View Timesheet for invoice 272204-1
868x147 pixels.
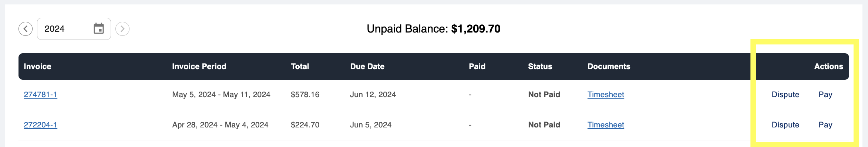coord(606,125)
